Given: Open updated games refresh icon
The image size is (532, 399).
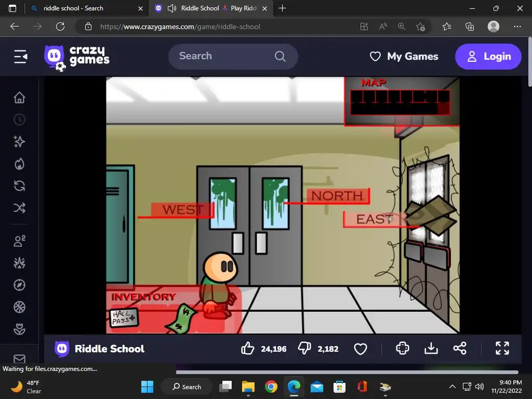Looking at the screenshot, I should tap(19, 186).
